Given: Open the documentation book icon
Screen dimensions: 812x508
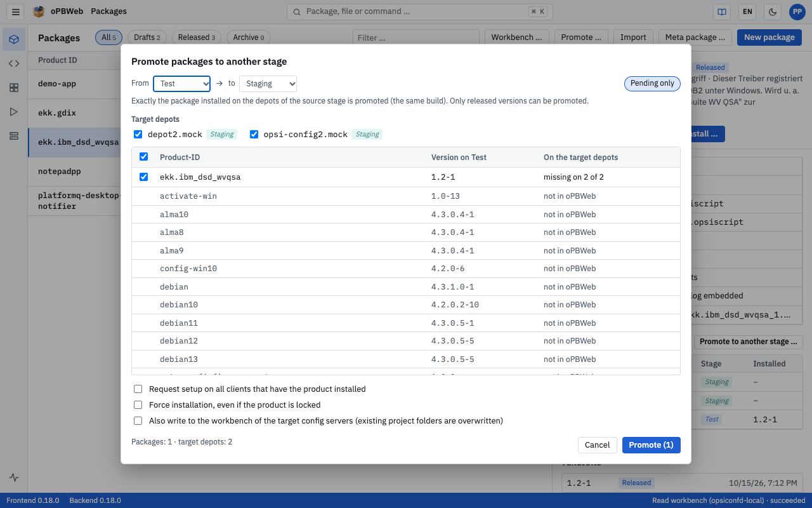Looking at the screenshot, I should tap(721, 11).
